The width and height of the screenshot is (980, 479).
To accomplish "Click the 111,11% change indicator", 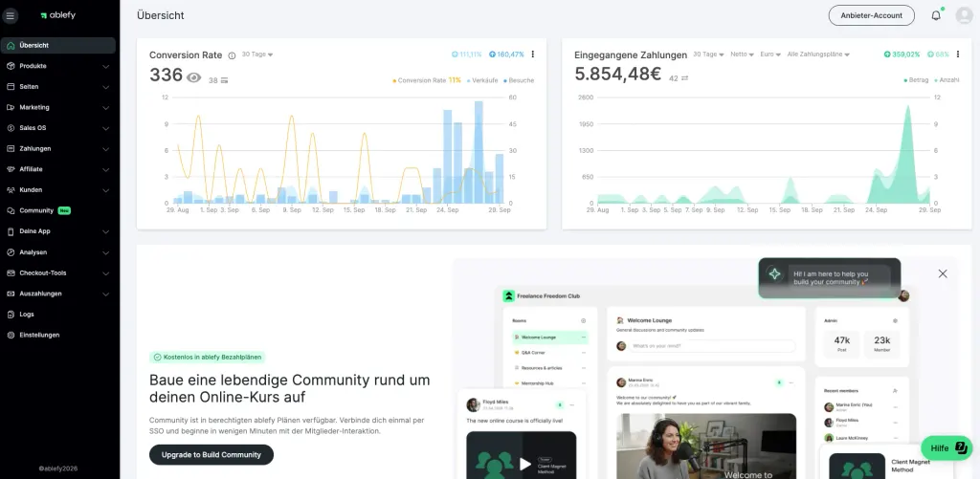I will pyautogui.click(x=466, y=54).
